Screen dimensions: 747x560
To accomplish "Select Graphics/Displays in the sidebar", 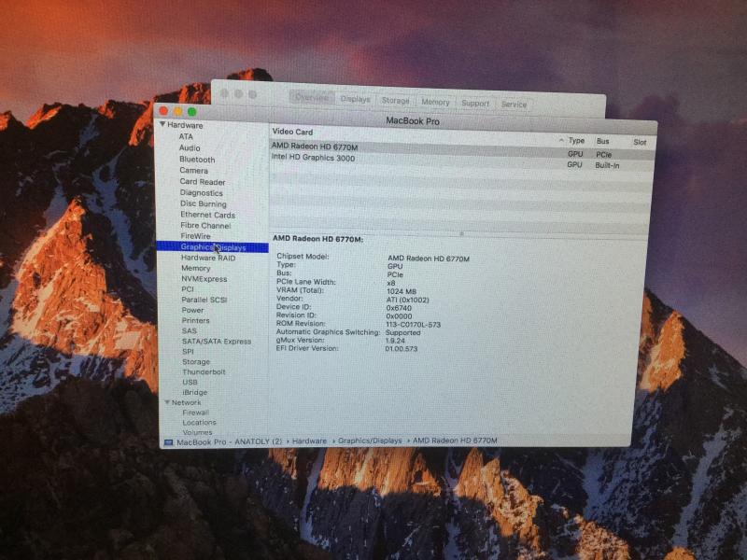I will [x=213, y=247].
